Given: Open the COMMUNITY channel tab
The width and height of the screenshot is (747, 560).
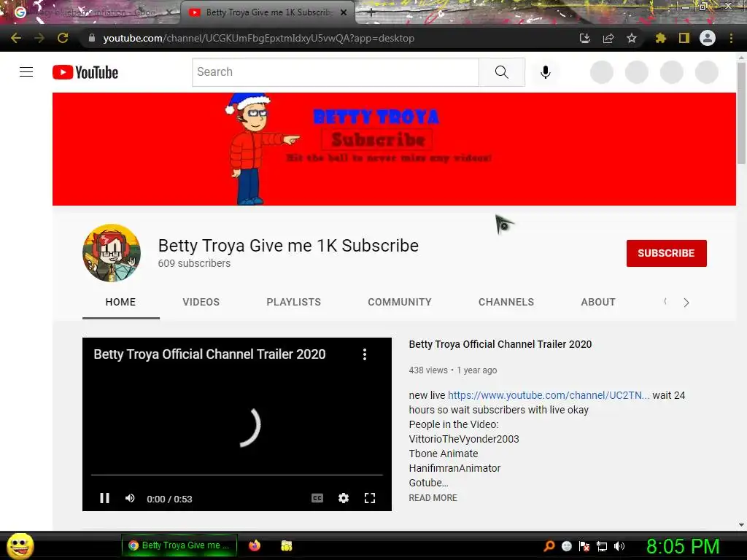Looking at the screenshot, I should point(399,302).
